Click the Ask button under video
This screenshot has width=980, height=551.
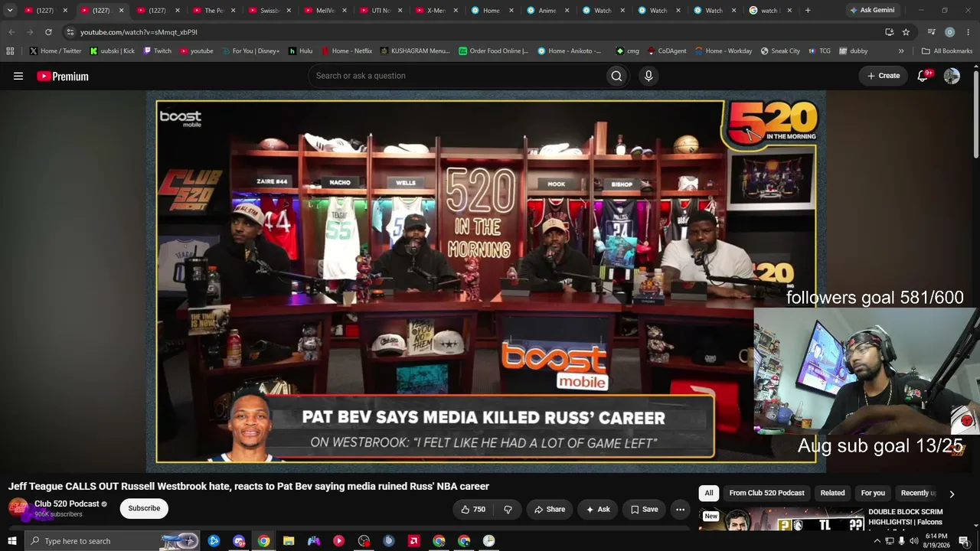coord(598,509)
